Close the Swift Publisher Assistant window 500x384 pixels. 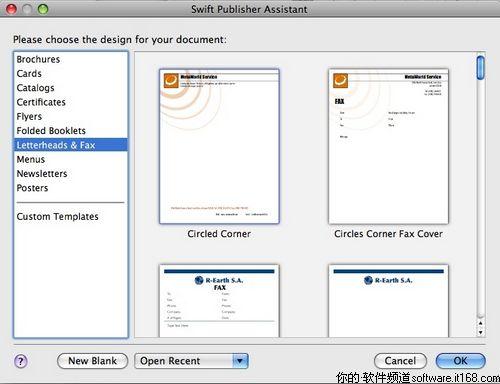pyautogui.click(x=11, y=9)
